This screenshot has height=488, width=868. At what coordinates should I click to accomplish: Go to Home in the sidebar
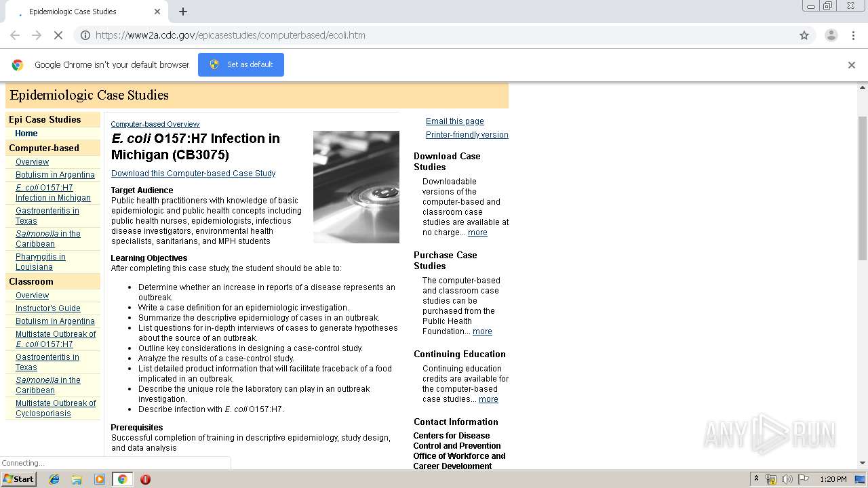[x=26, y=134]
